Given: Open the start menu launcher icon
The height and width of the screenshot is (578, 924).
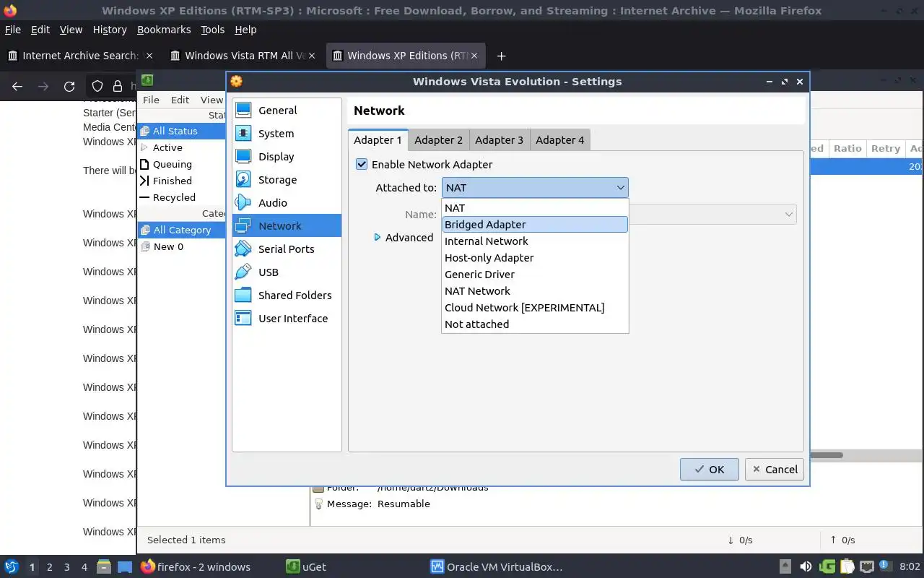Looking at the screenshot, I should [x=11, y=566].
